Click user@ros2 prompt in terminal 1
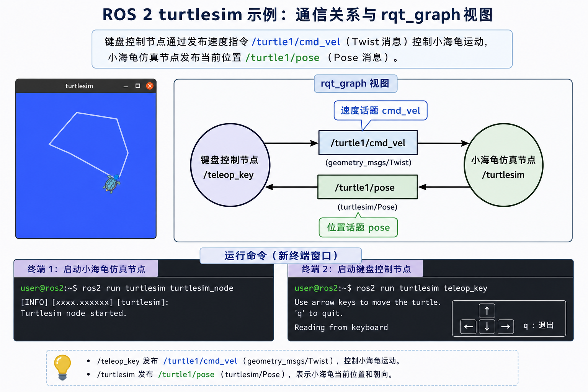This screenshot has height=392, width=588. (42, 288)
